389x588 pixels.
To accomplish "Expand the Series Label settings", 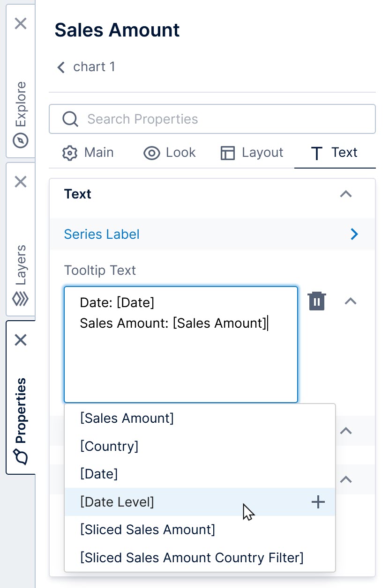I will coord(354,234).
